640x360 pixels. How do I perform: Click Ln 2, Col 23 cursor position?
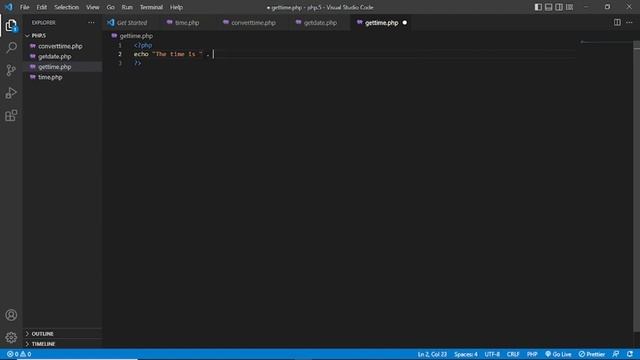coord(432,354)
